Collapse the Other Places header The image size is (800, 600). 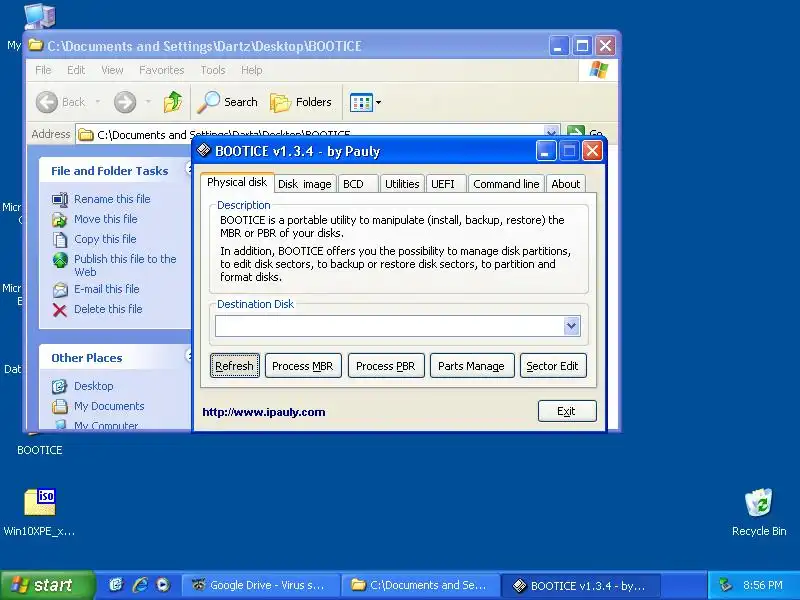[188, 356]
